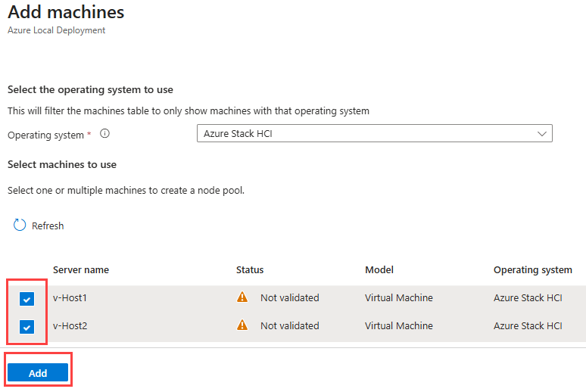Click the Refresh circular arrow icon
The height and width of the screenshot is (392, 586).
tap(20, 226)
